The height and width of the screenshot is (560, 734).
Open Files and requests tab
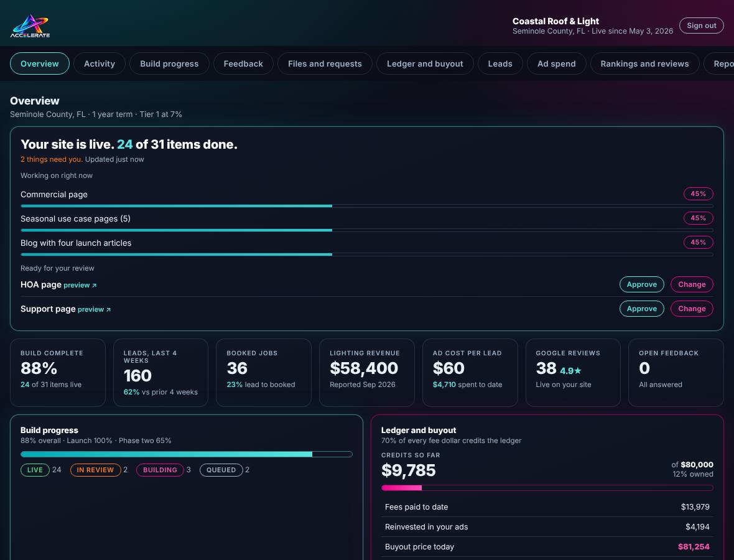325,63
